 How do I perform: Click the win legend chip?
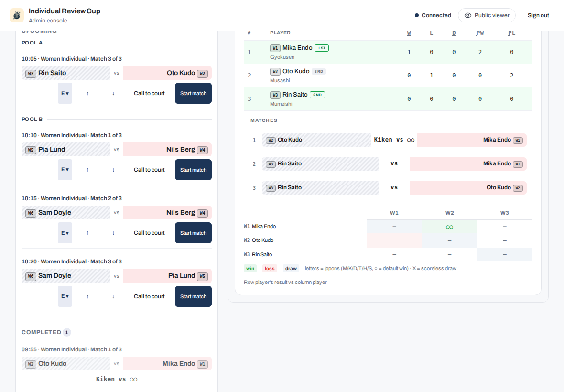click(x=250, y=268)
